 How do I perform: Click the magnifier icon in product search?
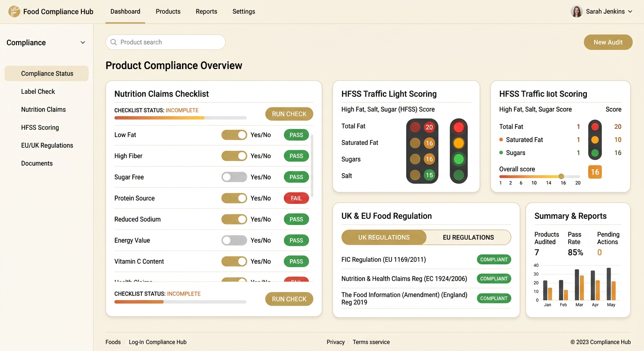[113, 42]
